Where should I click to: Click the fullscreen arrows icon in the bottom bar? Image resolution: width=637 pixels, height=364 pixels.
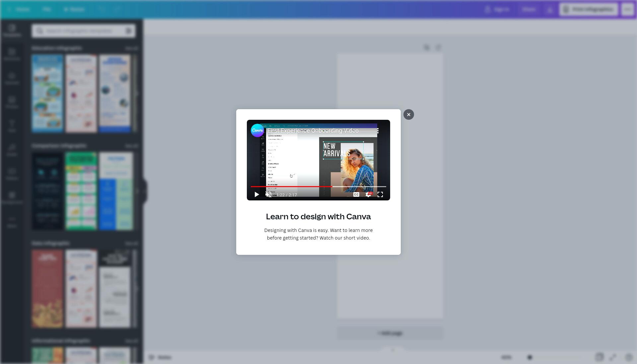pyautogui.click(x=613, y=357)
